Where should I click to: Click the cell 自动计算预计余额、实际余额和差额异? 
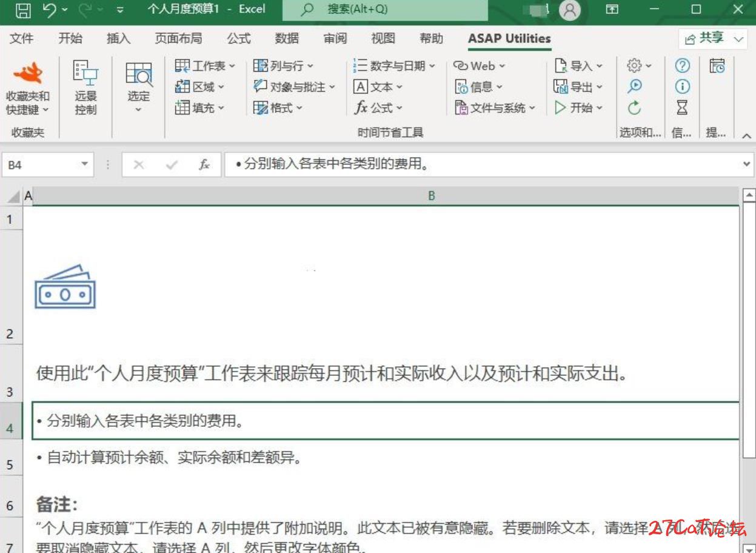[x=386, y=457]
